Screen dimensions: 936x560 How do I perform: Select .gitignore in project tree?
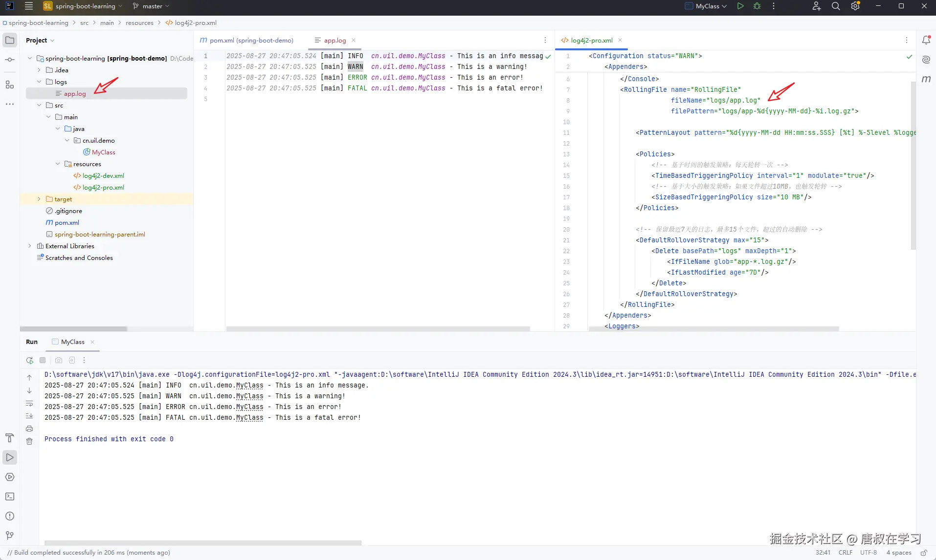click(x=68, y=211)
